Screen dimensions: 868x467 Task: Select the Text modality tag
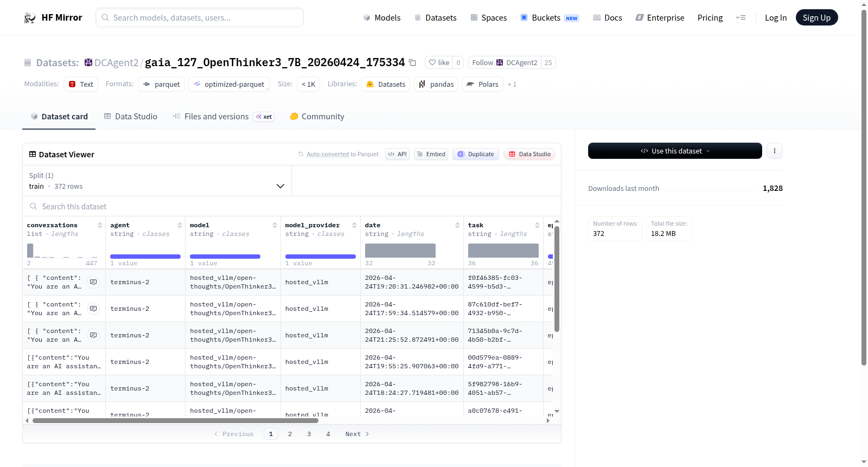click(x=81, y=84)
